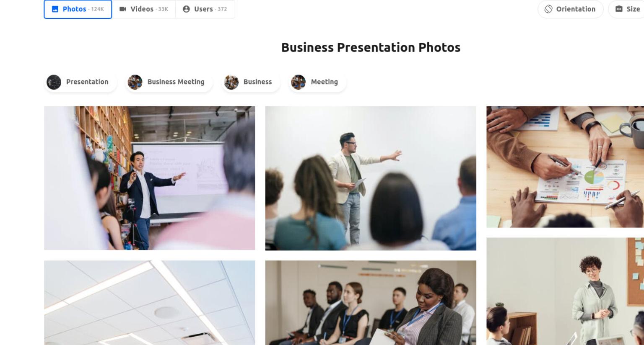Choose the Presentation related tag
This screenshot has width=644, height=345.
coord(80,82)
